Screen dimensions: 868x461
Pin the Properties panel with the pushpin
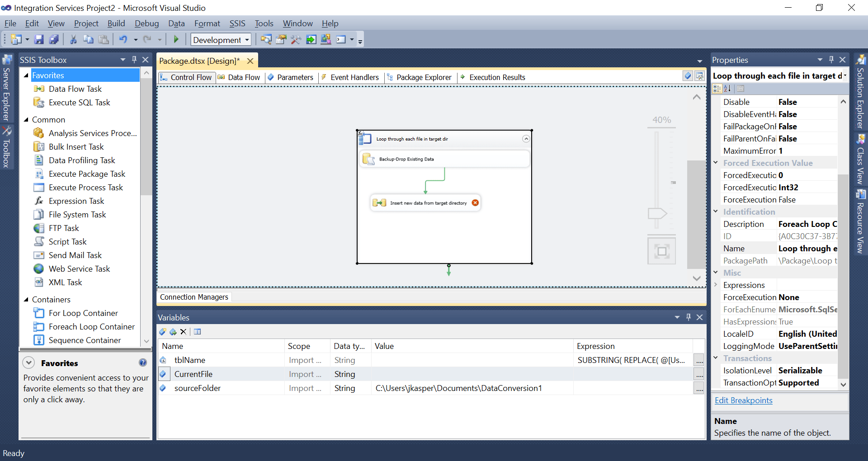pos(831,60)
